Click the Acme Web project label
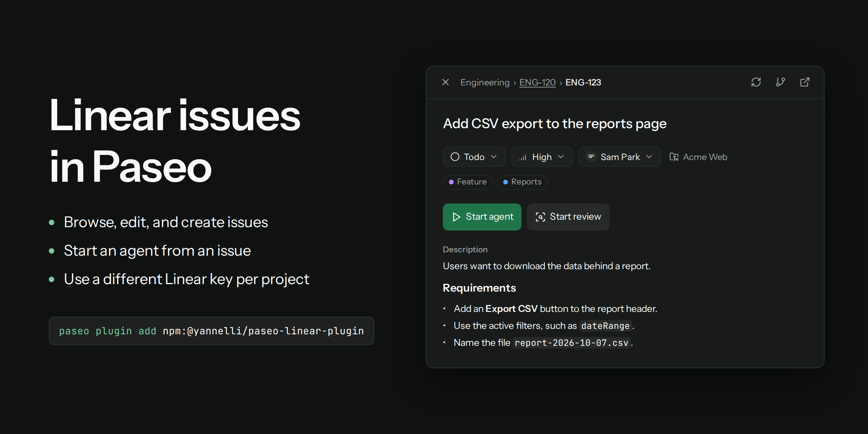Image resolution: width=868 pixels, height=434 pixels. pos(705,157)
